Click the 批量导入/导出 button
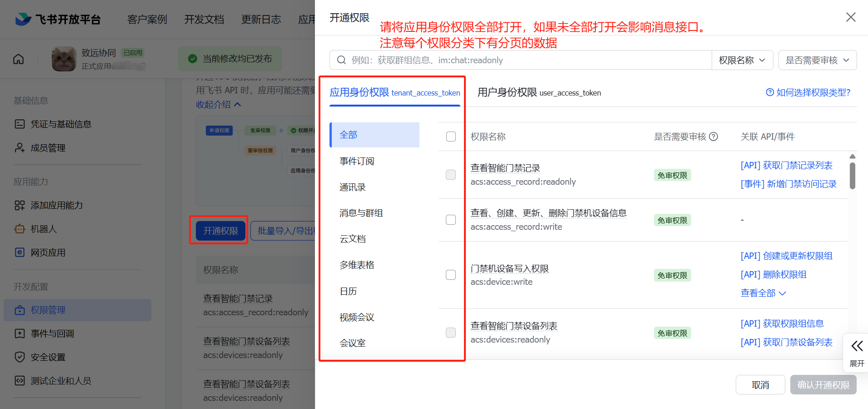868x409 pixels. click(x=283, y=231)
